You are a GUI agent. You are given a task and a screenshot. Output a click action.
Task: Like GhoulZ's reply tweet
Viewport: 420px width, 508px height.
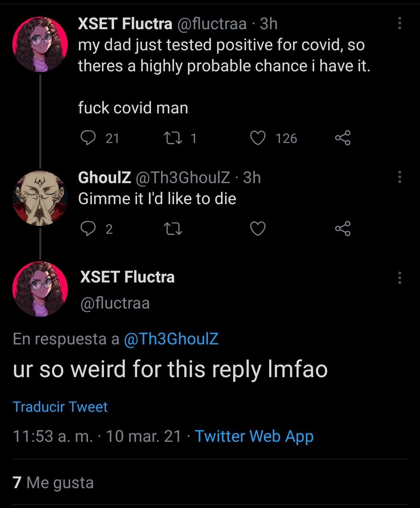258,229
